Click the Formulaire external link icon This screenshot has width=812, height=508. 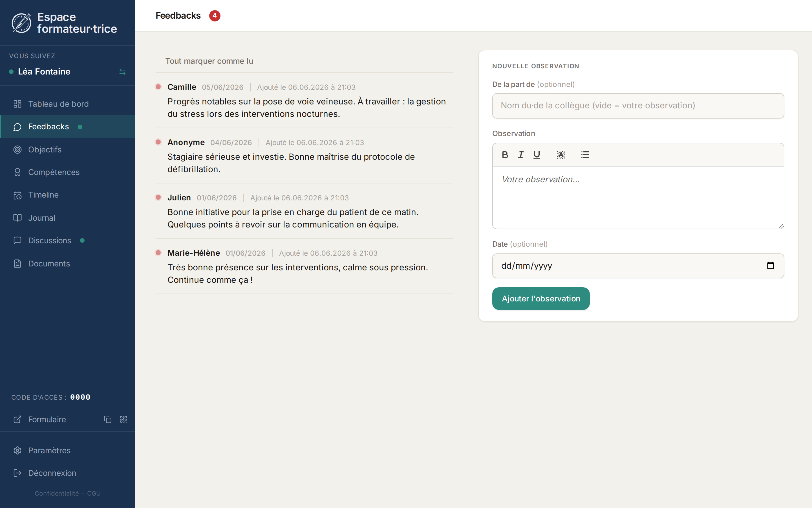(x=17, y=419)
